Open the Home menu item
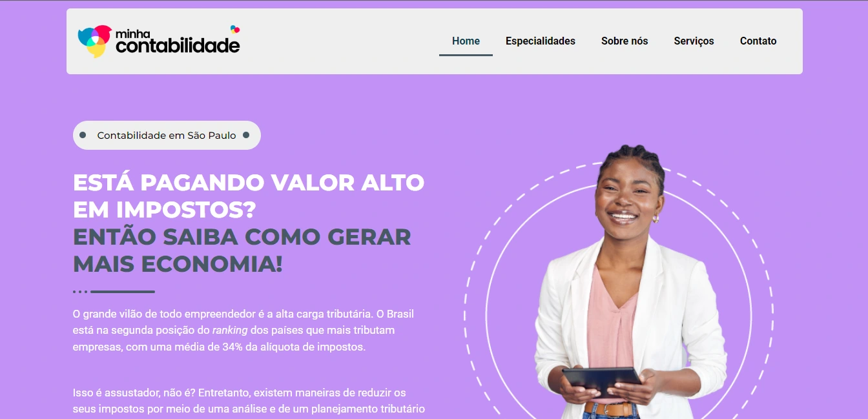 click(466, 41)
